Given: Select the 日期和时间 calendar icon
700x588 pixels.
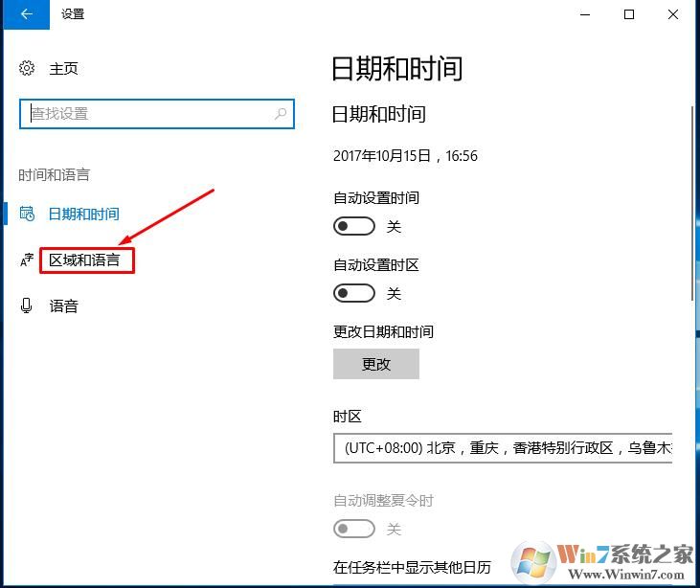Looking at the screenshot, I should coord(27,214).
